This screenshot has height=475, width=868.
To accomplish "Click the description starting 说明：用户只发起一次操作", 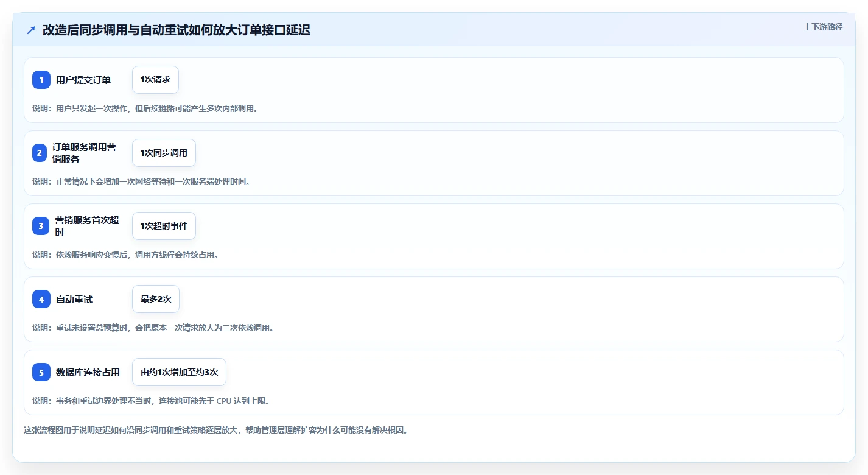I will [x=145, y=108].
